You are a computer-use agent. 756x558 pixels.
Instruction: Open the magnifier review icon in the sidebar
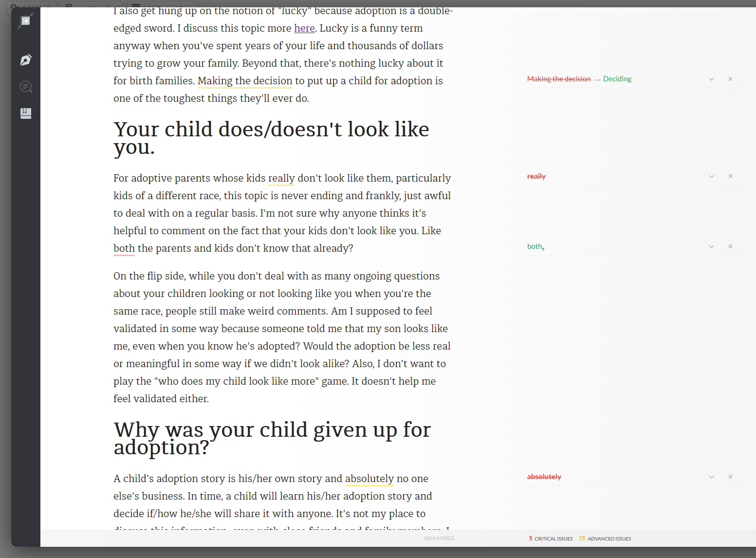(x=26, y=87)
